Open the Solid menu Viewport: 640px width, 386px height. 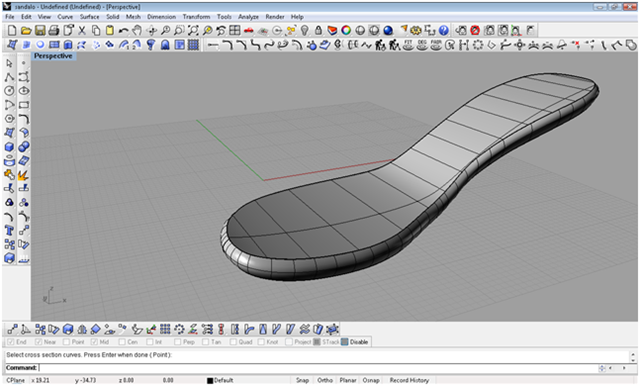click(x=113, y=17)
